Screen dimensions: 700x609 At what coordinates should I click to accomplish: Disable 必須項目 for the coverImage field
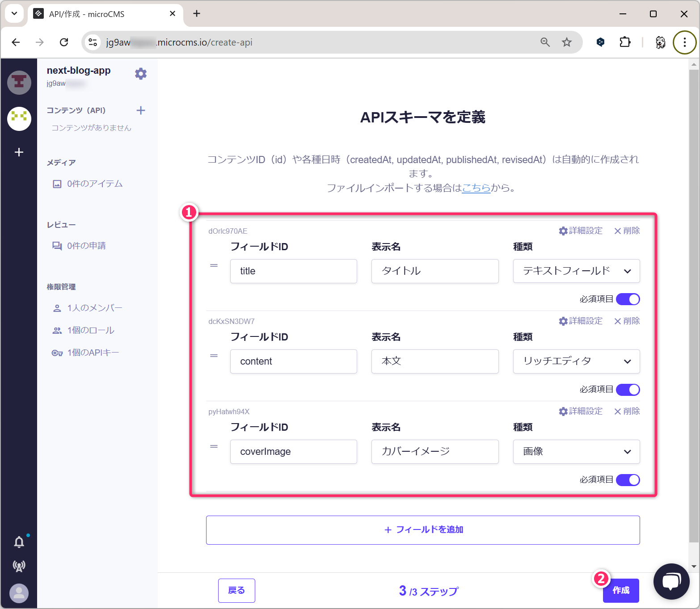(628, 480)
